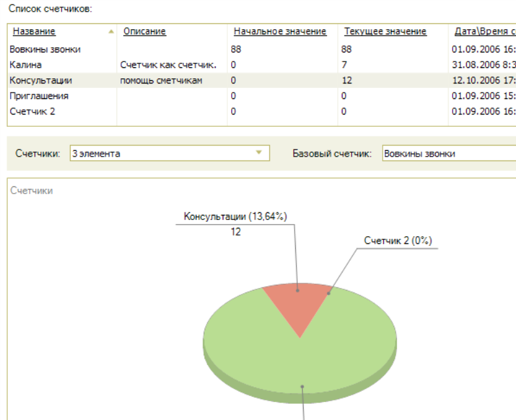This screenshot has height=420, width=516.
Task: Click the Описание column header
Action: 144,32
